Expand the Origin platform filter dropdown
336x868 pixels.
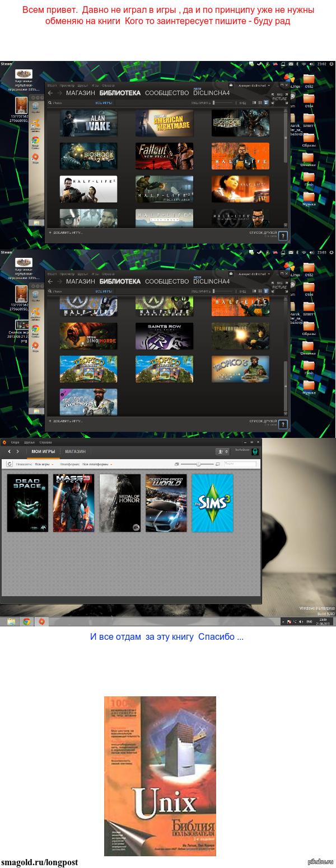(x=97, y=464)
